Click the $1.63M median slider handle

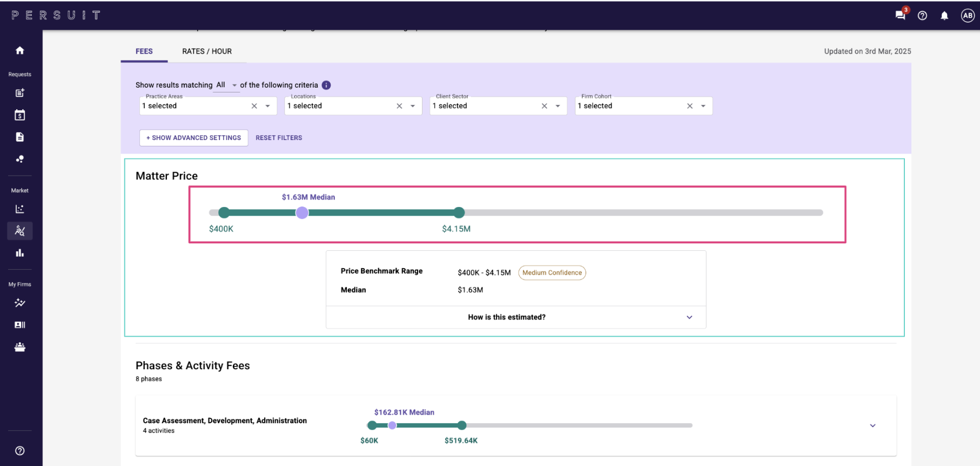[302, 213]
